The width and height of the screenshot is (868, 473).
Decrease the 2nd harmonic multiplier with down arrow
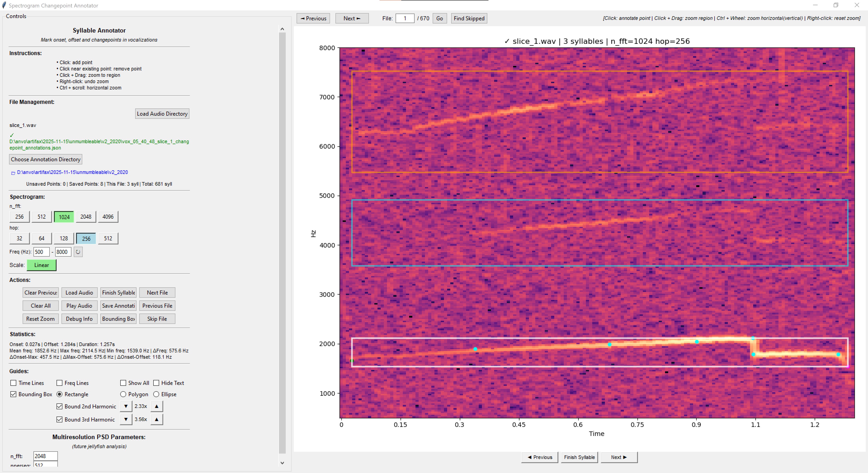point(126,406)
